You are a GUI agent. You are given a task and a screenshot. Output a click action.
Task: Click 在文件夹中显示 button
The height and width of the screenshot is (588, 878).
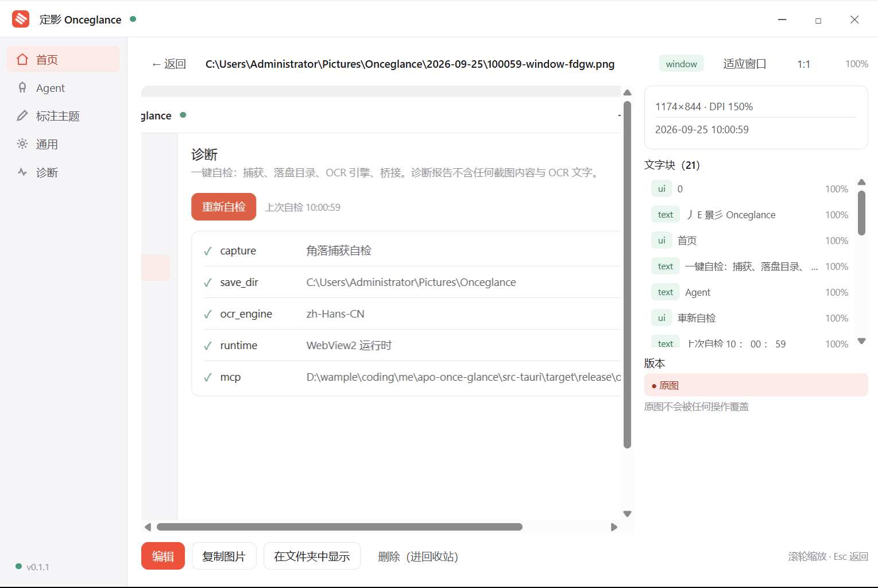[x=312, y=556]
